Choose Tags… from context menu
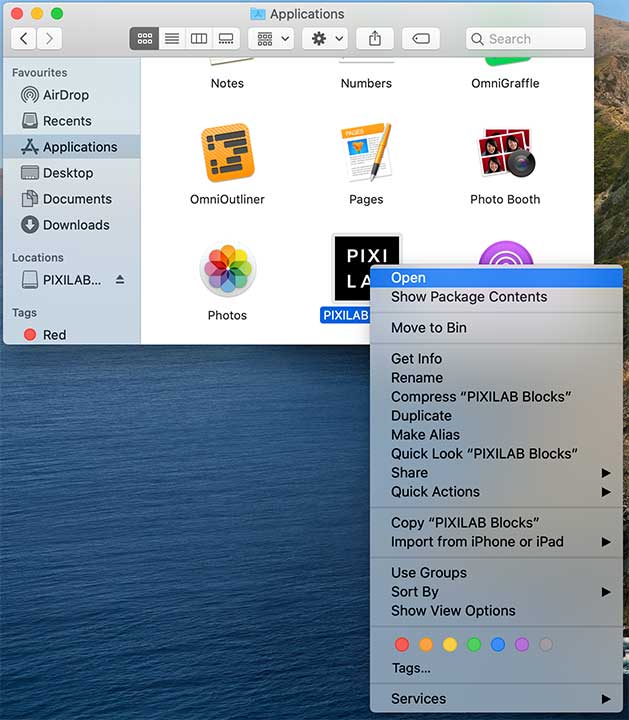Image resolution: width=629 pixels, height=720 pixels. tap(496, 668)
